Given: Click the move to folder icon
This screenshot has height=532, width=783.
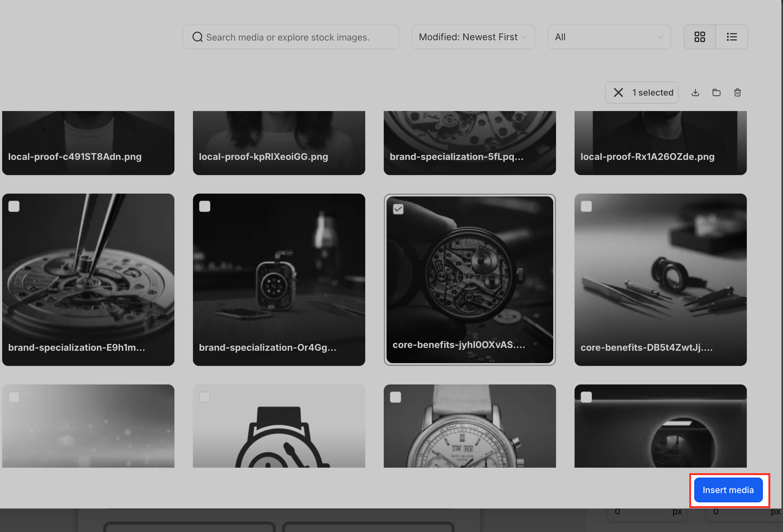Looking at the screenshot, I should point(716,93).
